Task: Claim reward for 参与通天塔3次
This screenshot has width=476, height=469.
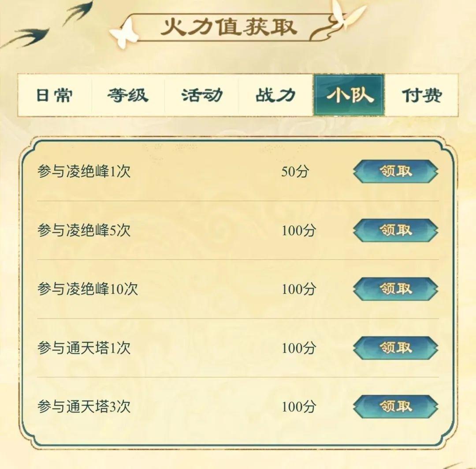Action: pyautogui.click(x=395, y=406)
